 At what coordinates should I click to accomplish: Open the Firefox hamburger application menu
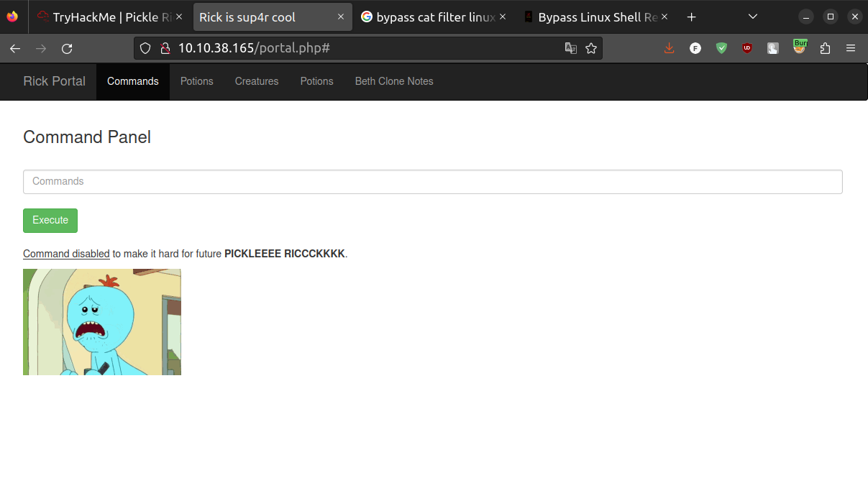tap(851, 48)
